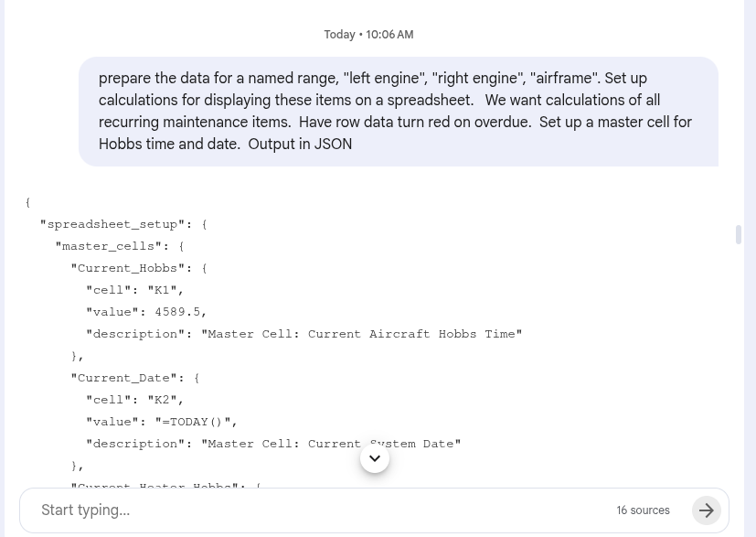Viewport: 756px width, 537px height.
Task: Click the "=TODAY()" formula value
Action: (x=193, y=422)
